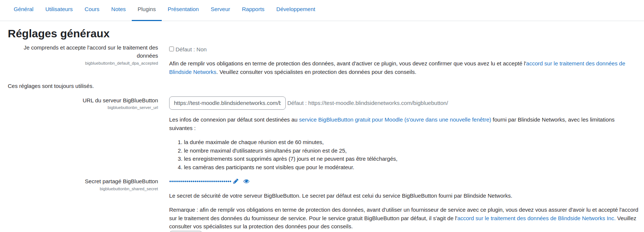This screenshot has width=644, height=232.
Task: Click the 'Secret partagé BigBlueButton' label
Action: (121, 181)
